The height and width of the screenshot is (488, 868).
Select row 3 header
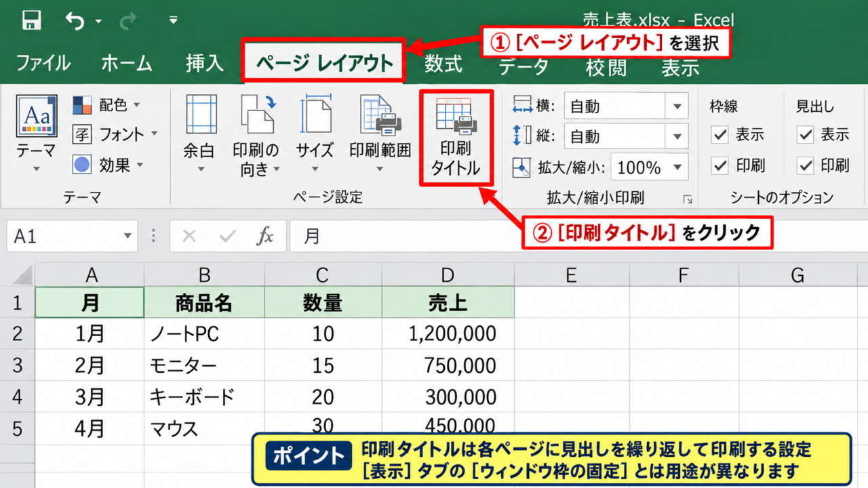point(18,366)
